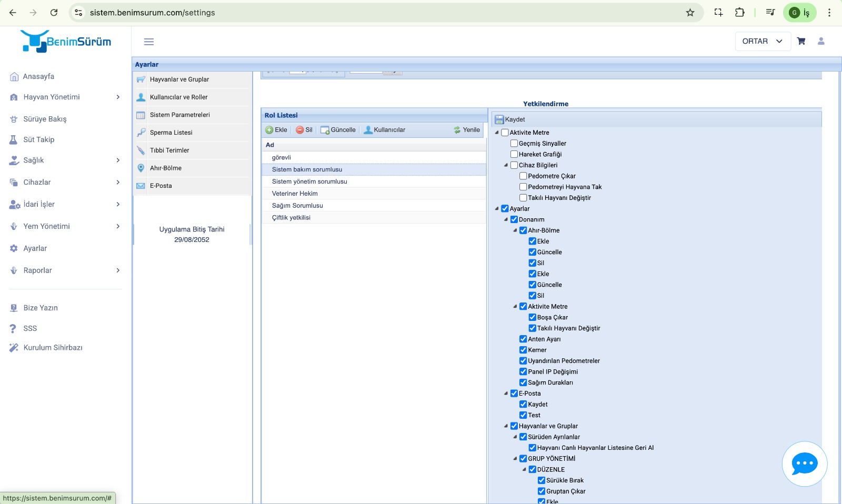Select Sistem Parametreleri in settings list

coord(179,115)
